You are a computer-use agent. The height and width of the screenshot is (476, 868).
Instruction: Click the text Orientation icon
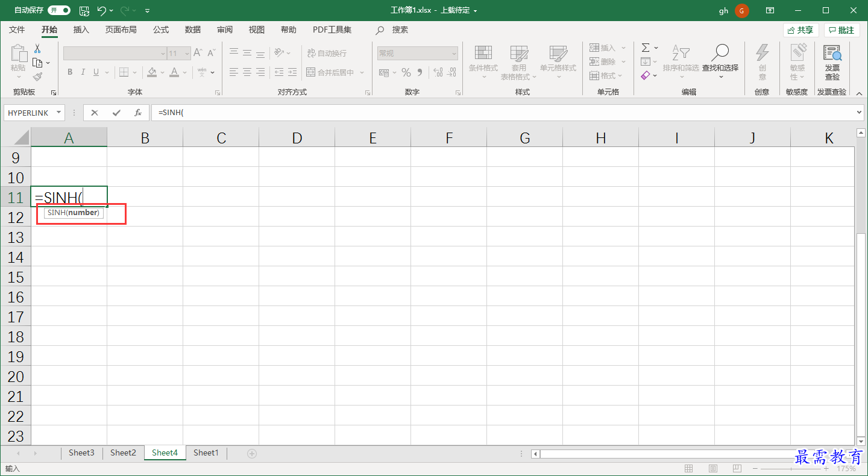point(279,53)
